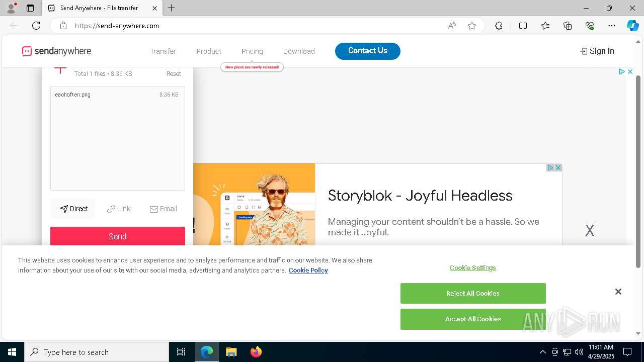
Task: Open Settings and more ellipsis menu
Action: pyautogui.click(x=612, y=26)
